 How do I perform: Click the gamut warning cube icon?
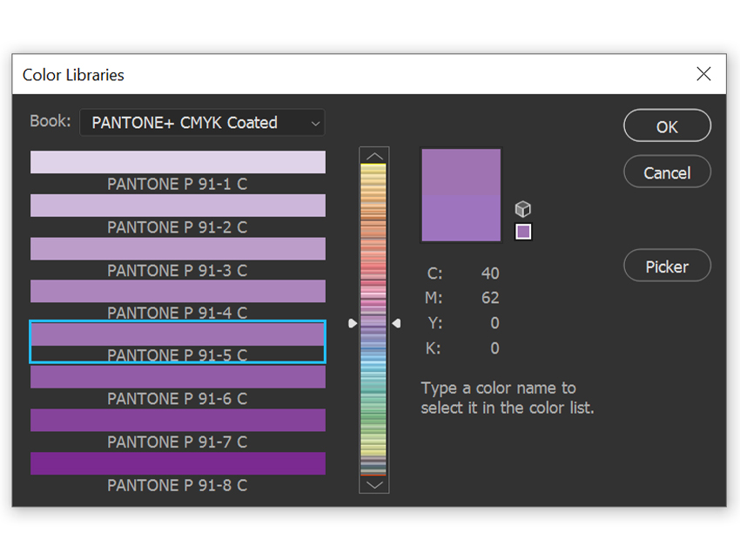[x=523, y=209]
